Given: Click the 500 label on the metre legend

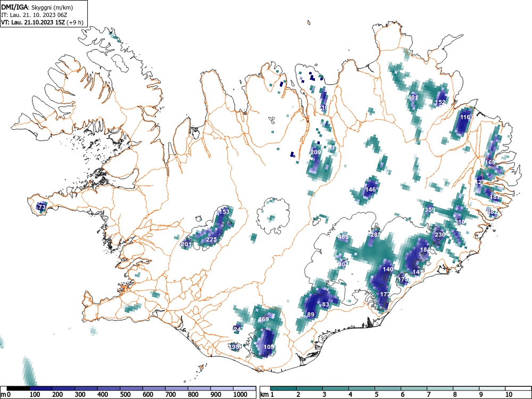Looking at the screenshot, I should click(x=126, y=395).
